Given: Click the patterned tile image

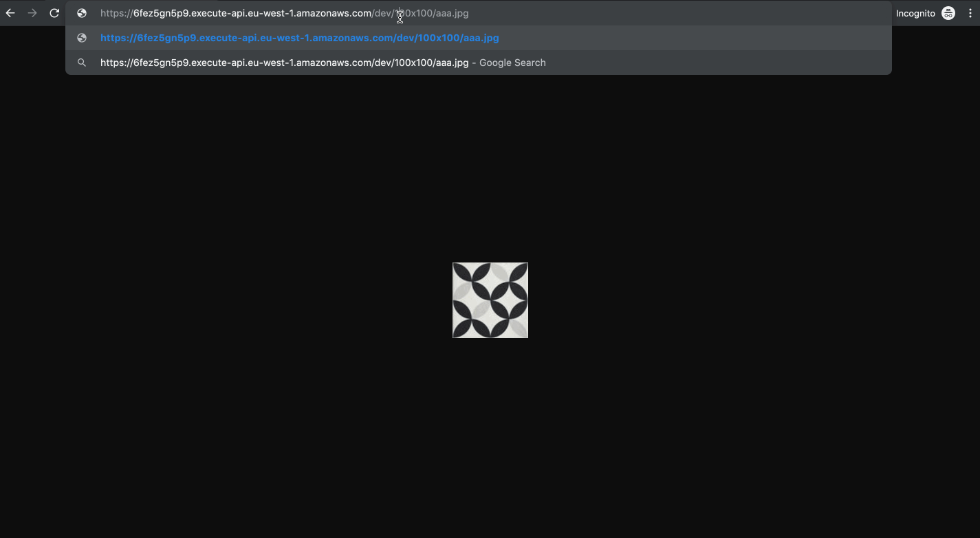Looking at the screenshot, I should point(490,300).
